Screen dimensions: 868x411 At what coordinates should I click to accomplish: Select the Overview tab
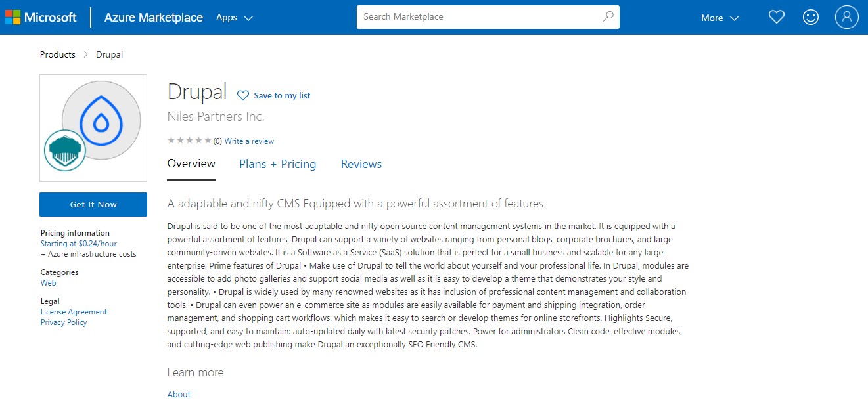point(191,164)
